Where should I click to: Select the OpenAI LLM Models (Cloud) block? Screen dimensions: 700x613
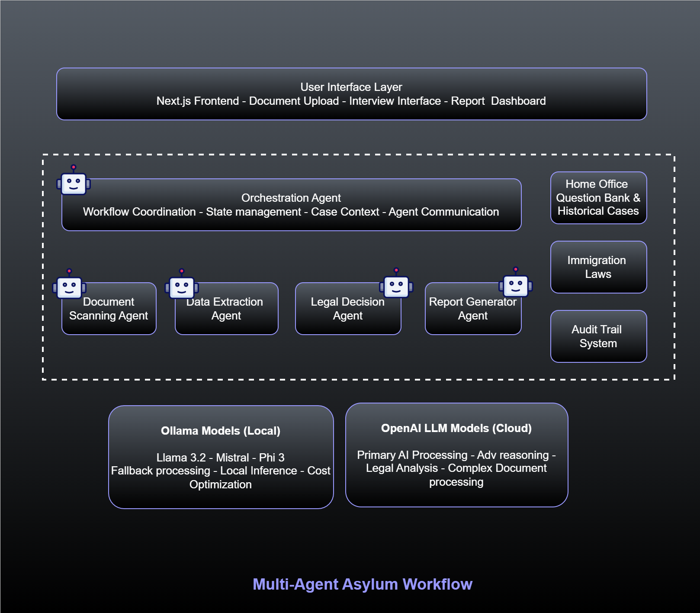pos(456,455)
